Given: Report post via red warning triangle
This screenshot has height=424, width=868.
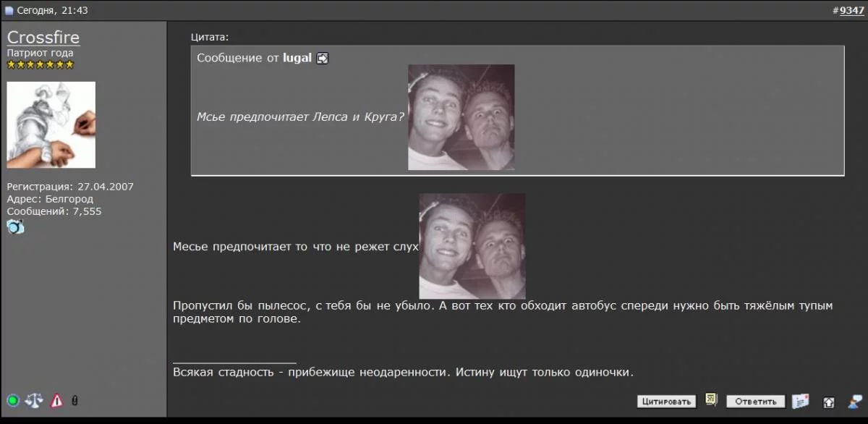Looking at the screenshot, I should point(56,400).
